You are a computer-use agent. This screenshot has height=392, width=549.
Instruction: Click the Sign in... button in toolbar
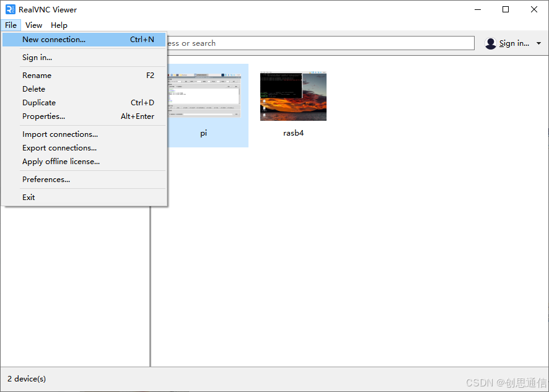pos(514,43)
